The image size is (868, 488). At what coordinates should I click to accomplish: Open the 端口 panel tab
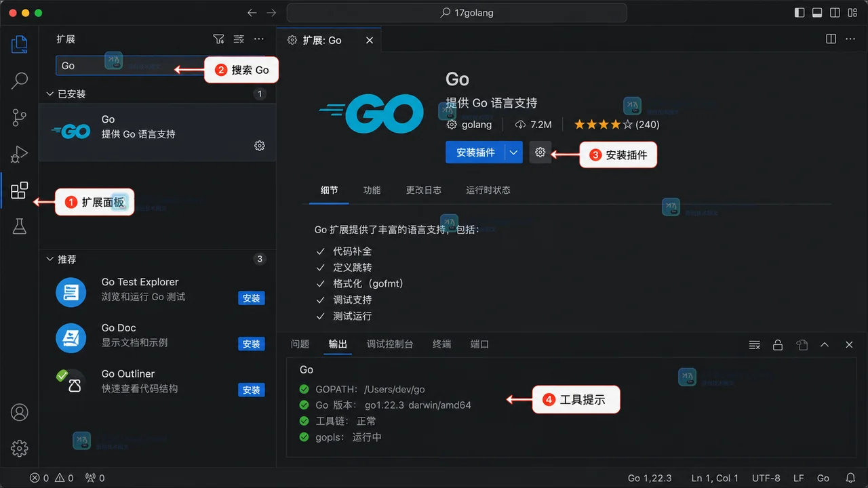click(479, 344)
